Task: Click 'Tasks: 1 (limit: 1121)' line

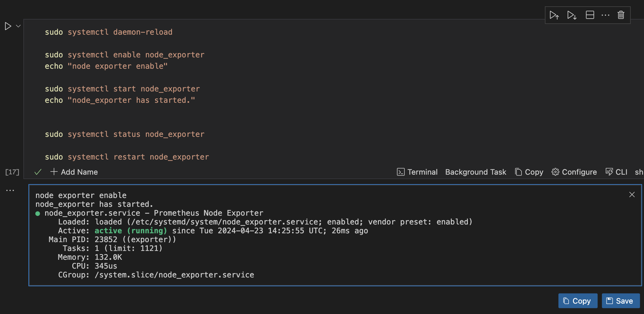Action: pyautogui.click(x=112, y=248)
